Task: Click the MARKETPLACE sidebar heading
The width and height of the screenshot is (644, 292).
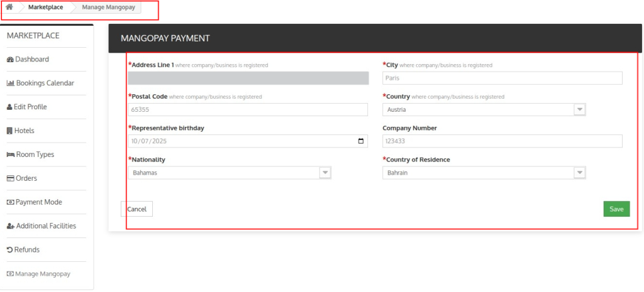Action: pyautogui.click(x=33, y=36)
